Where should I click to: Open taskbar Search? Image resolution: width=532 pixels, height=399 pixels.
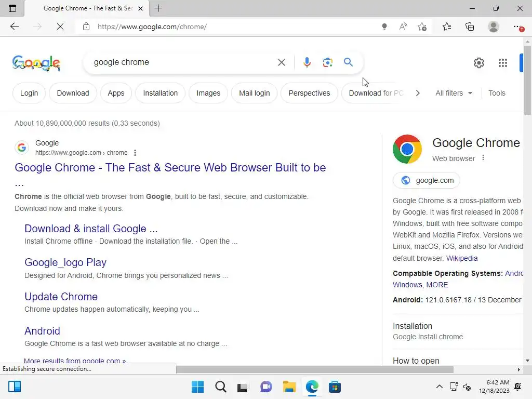[x=220, y=387]
